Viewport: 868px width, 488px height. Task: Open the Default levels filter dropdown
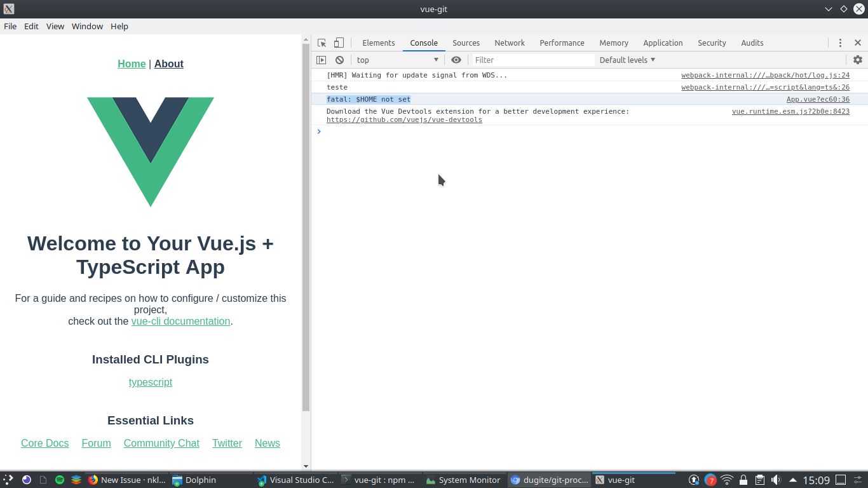coord(626,59)
